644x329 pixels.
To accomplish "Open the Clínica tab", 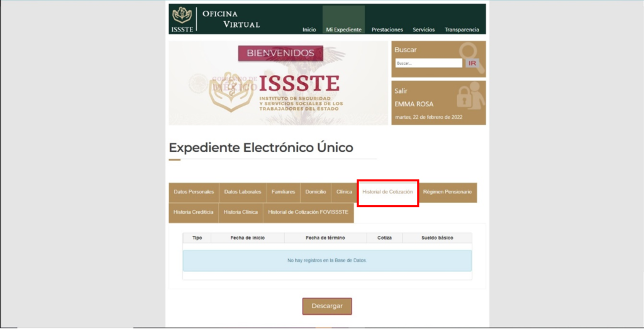I will tap(344, 192).
